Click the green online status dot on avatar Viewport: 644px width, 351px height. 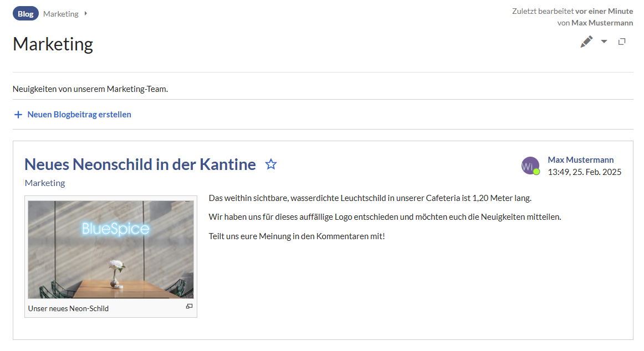(536, 172)
